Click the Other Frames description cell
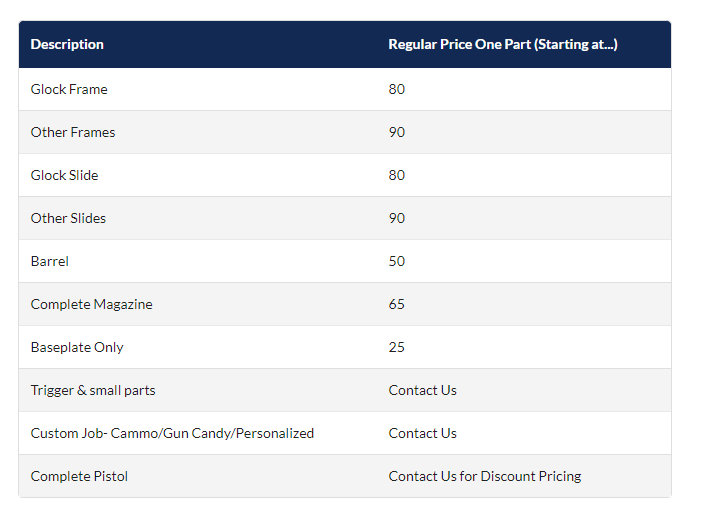Screen dimensions: 704x519 (x=73, y=132)
